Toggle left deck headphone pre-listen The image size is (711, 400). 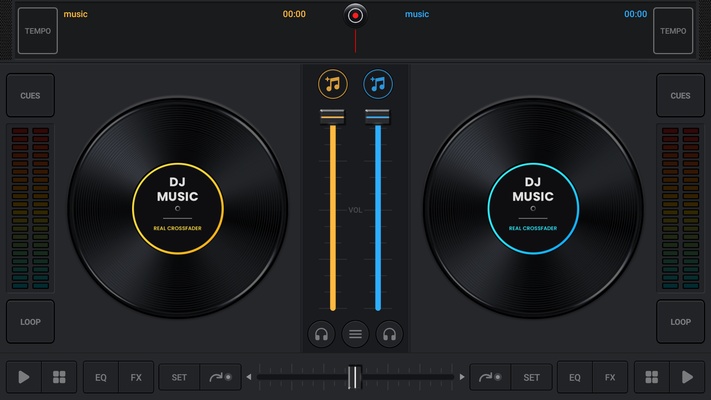321,334
